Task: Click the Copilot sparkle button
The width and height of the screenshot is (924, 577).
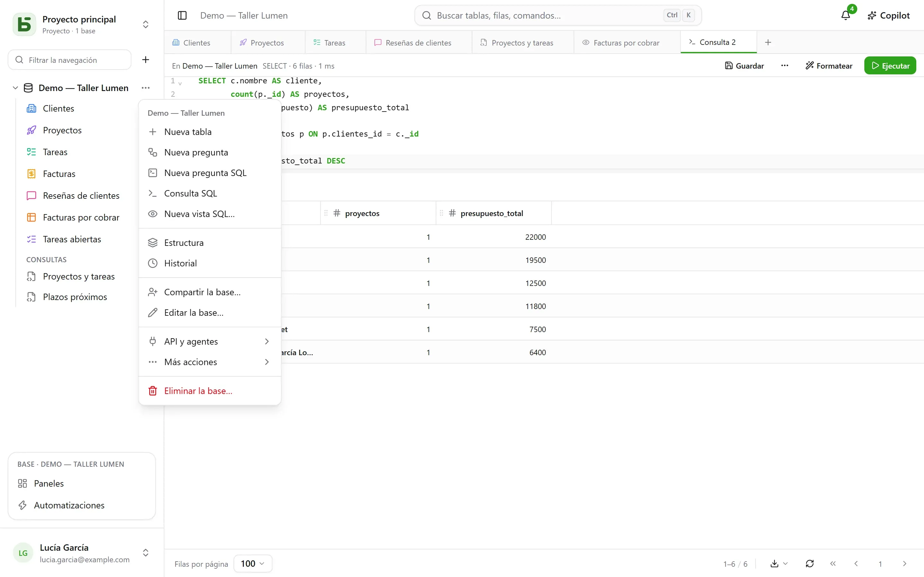Action: 888,16
